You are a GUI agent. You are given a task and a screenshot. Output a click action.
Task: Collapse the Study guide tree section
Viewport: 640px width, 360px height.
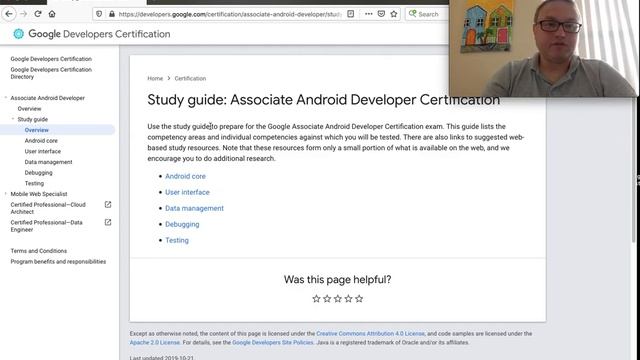click(x=13, y=119)
